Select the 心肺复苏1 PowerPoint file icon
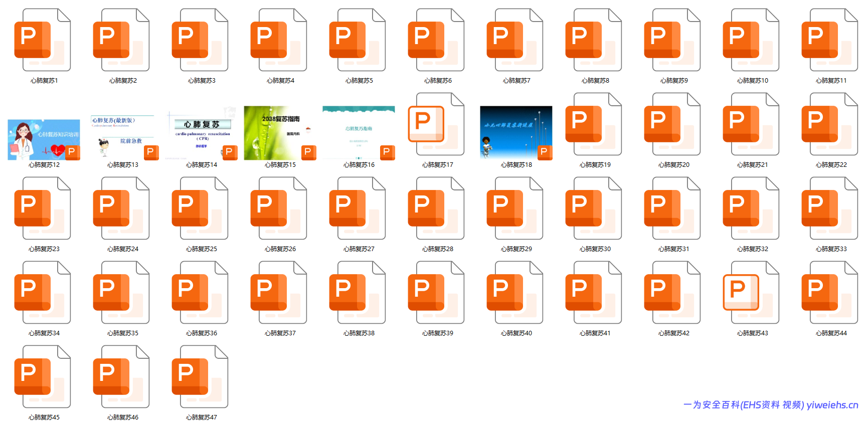Viewport: 868px width, 428px height. [x=43, y=40]
